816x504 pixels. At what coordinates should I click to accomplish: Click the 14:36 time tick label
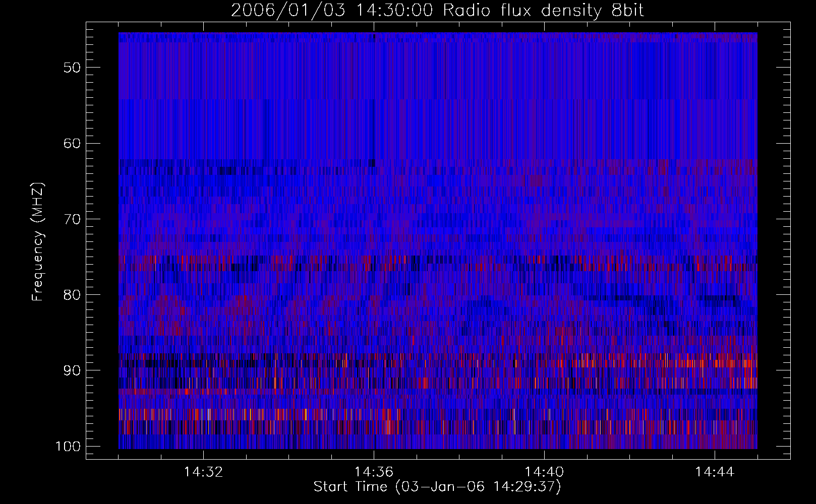(x=374, y=472)
